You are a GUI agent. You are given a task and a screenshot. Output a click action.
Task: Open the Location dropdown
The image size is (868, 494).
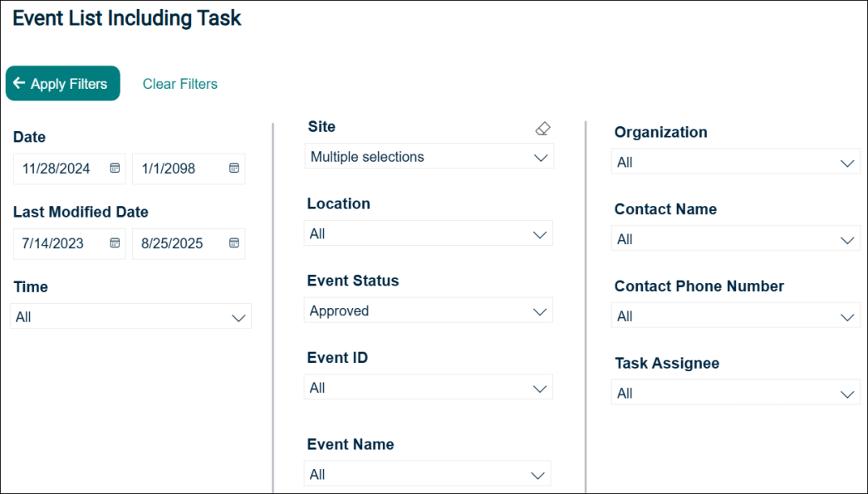coord(429,233)
